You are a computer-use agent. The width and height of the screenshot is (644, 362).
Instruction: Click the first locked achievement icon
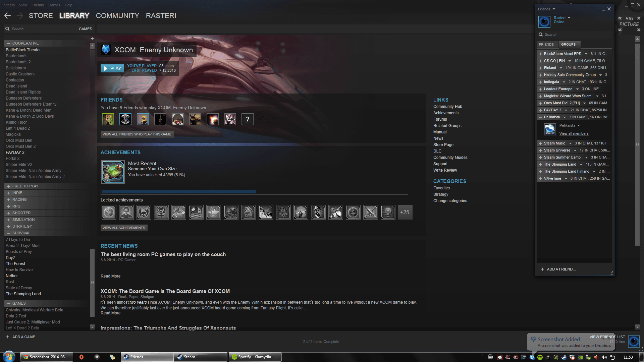[109, 212]
